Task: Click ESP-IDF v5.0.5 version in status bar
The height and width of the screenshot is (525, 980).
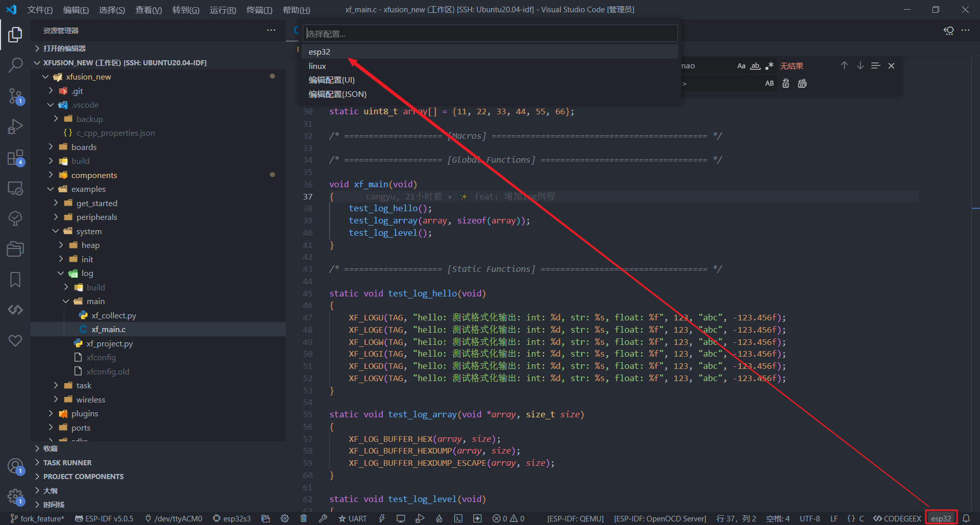Action: (104, 518)
